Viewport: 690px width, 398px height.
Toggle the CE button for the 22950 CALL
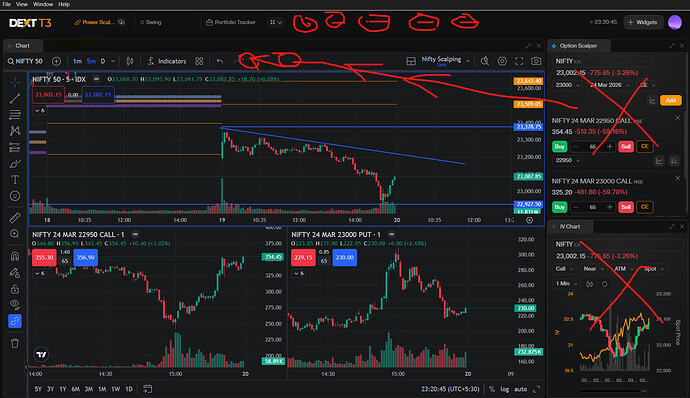click(645, 147)
